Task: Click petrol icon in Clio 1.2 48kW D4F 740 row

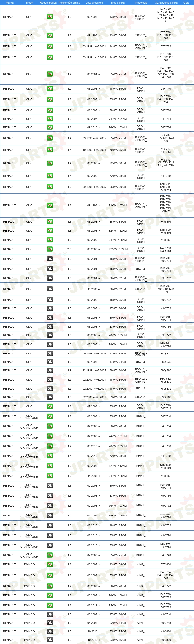Action: pyautogui.click(x=50, y=89)
